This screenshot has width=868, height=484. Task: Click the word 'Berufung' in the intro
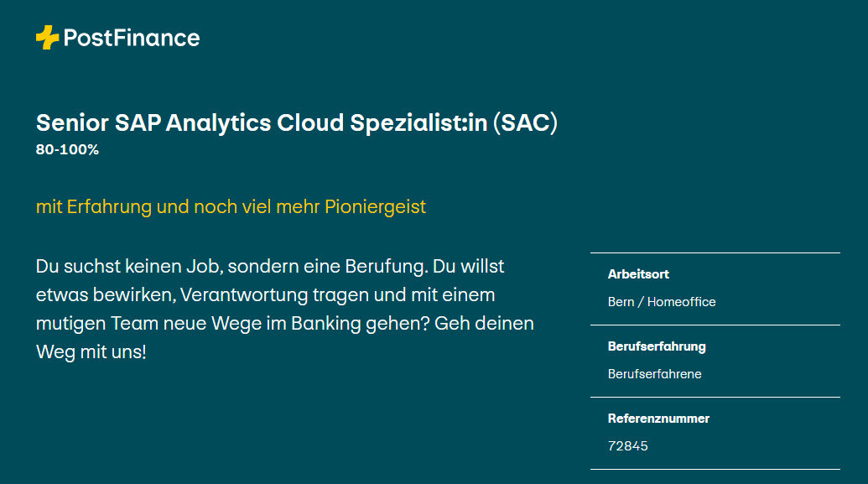pyautogui.click(x=386, y=267)
